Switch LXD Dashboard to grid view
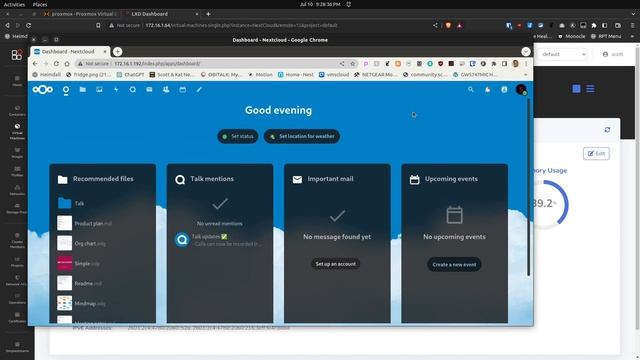640x360 pixels. (x=576, y=89)
